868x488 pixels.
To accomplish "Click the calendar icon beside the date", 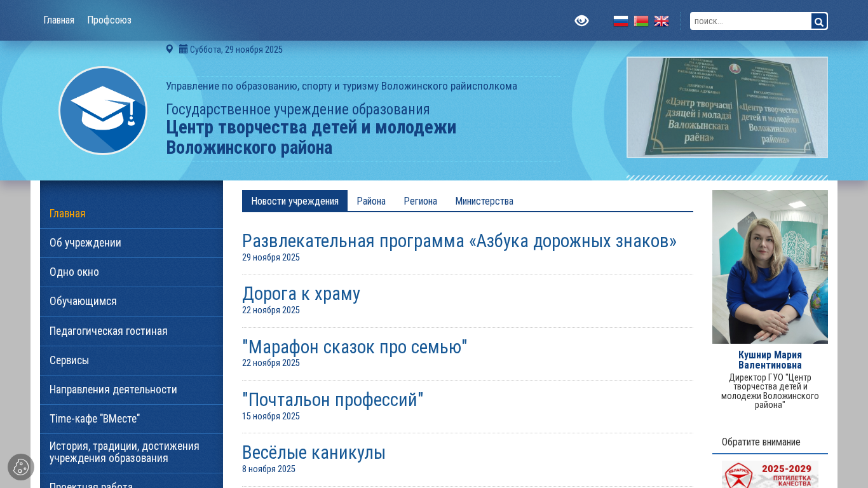I will (x=183, y=49).
